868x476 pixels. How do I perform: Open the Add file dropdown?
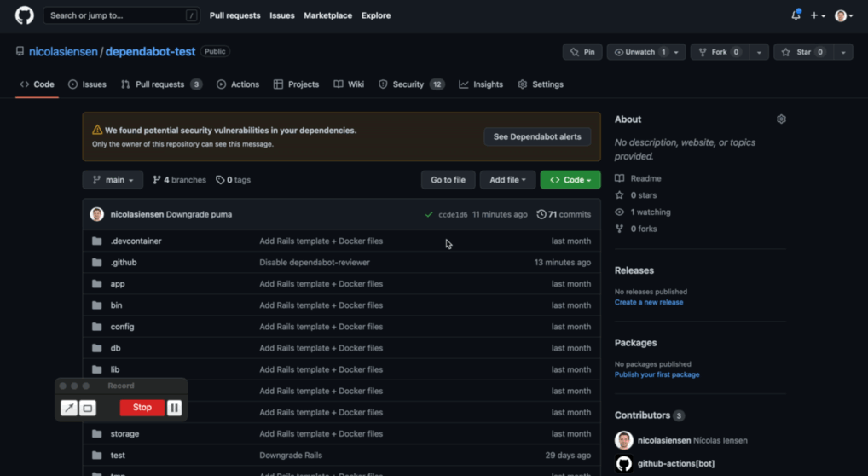click(507, 179)
